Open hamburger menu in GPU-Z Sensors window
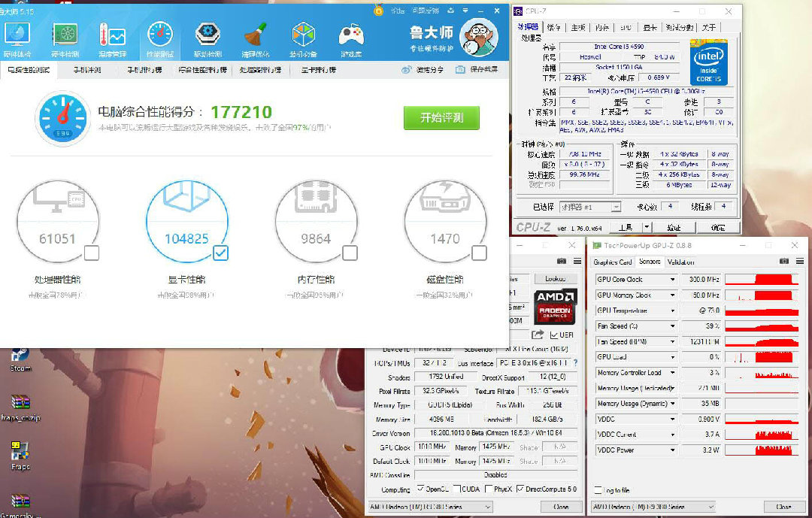Screen dimensions: 812x518 click(x=800, y=261)
